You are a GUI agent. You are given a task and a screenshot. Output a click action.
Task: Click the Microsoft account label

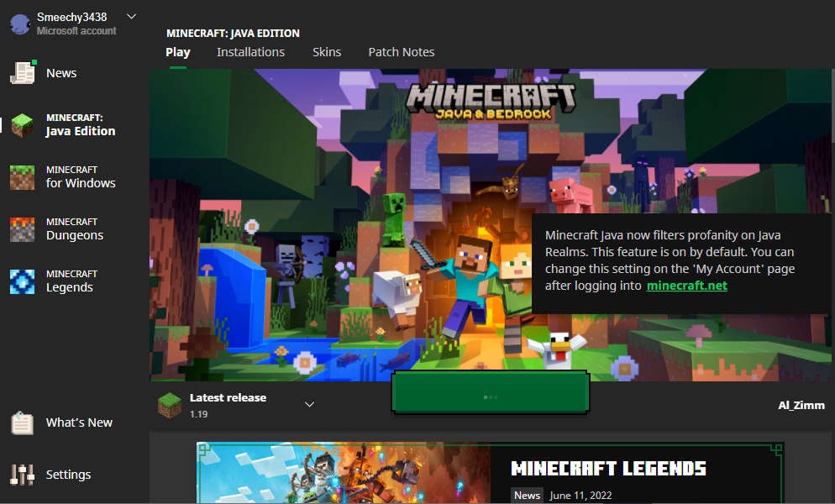tap(76, 31)
